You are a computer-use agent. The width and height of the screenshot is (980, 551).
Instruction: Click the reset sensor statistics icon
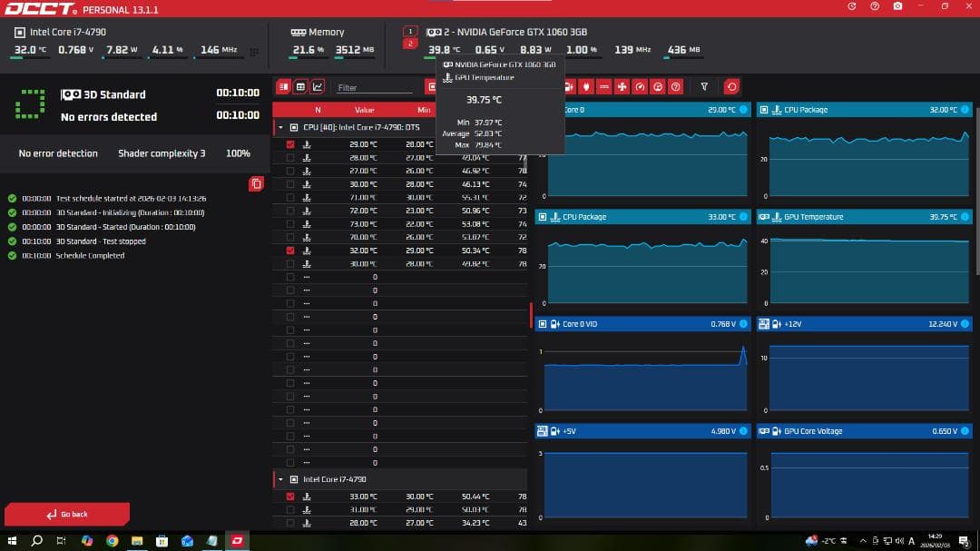coord(731,87)
